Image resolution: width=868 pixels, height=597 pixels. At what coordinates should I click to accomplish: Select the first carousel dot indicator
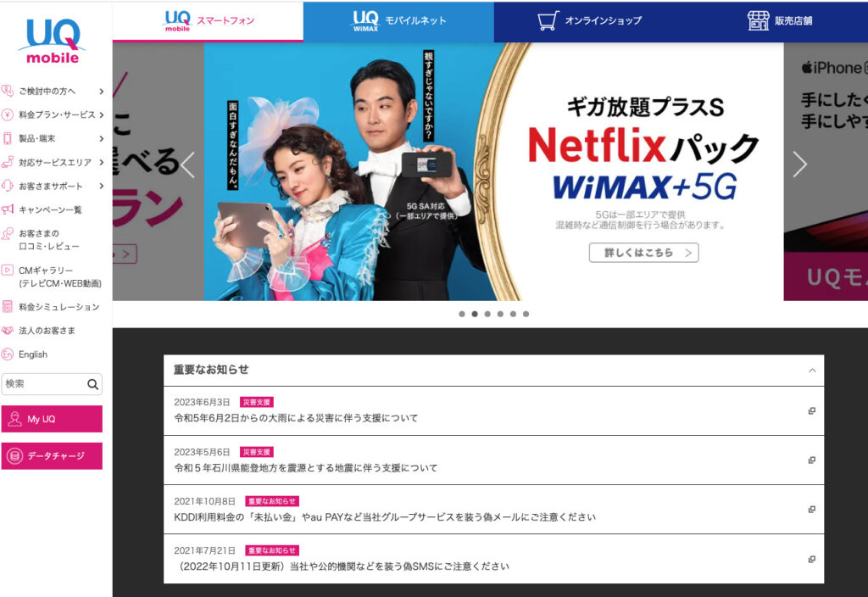462,314
